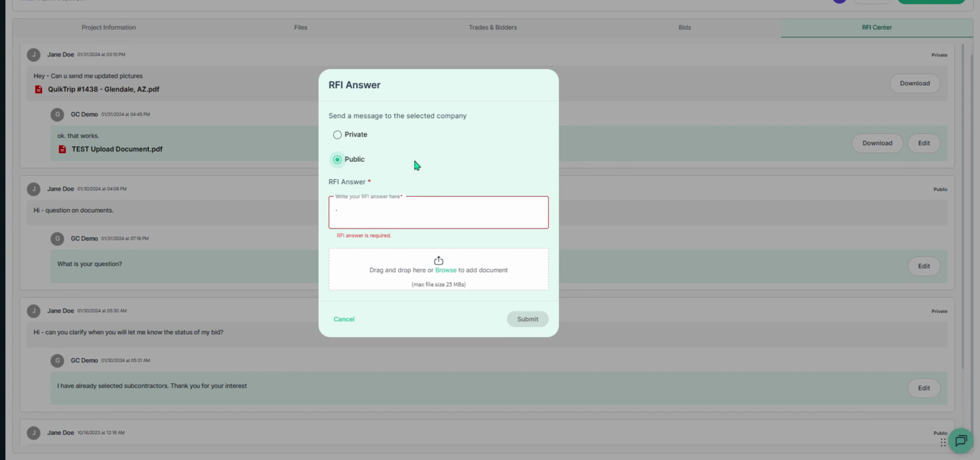Edit the 'ok. that works.' reply
Image resolution: width=980 pixels, height=460 pixels.
[924, 143]
